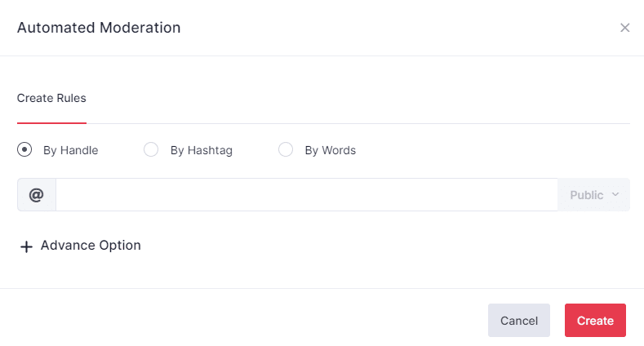Click the red underline below Create Rules
This screenshot has height=346, width=644.
[51, 122]
